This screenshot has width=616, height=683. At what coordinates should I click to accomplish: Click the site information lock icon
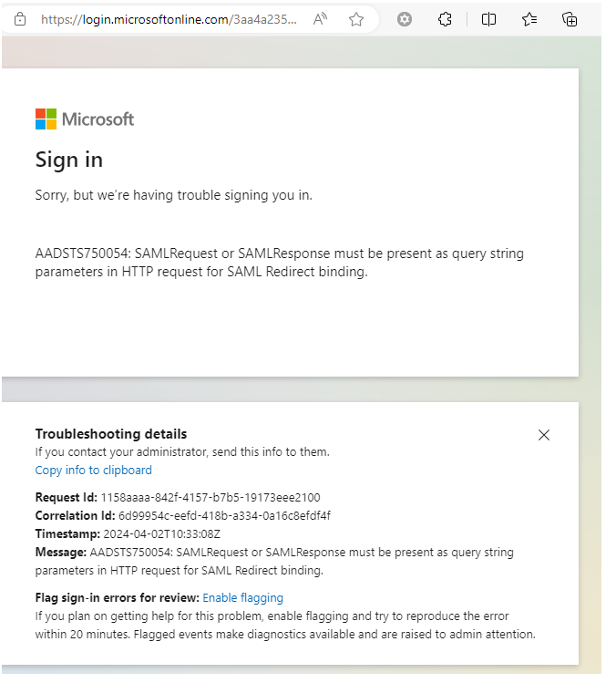[x=20, y=19]
